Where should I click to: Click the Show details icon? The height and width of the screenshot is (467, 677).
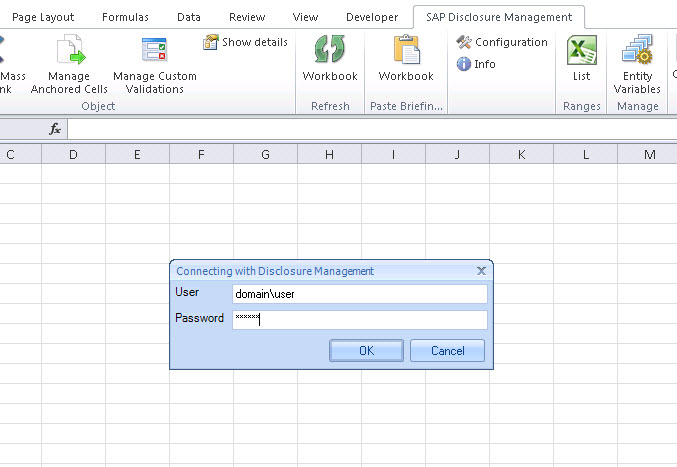[x=210, y=42]
